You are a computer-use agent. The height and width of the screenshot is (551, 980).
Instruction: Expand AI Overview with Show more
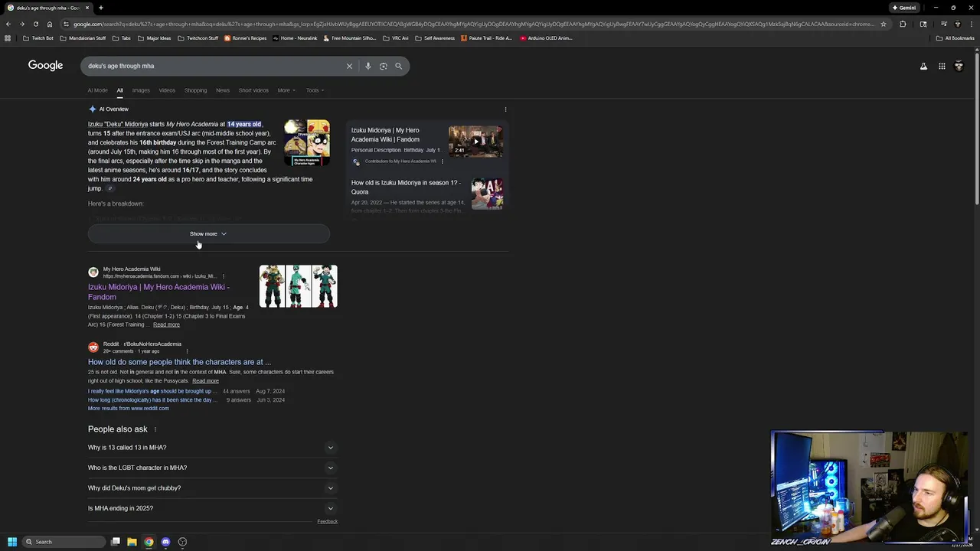[x=208, y=233]
